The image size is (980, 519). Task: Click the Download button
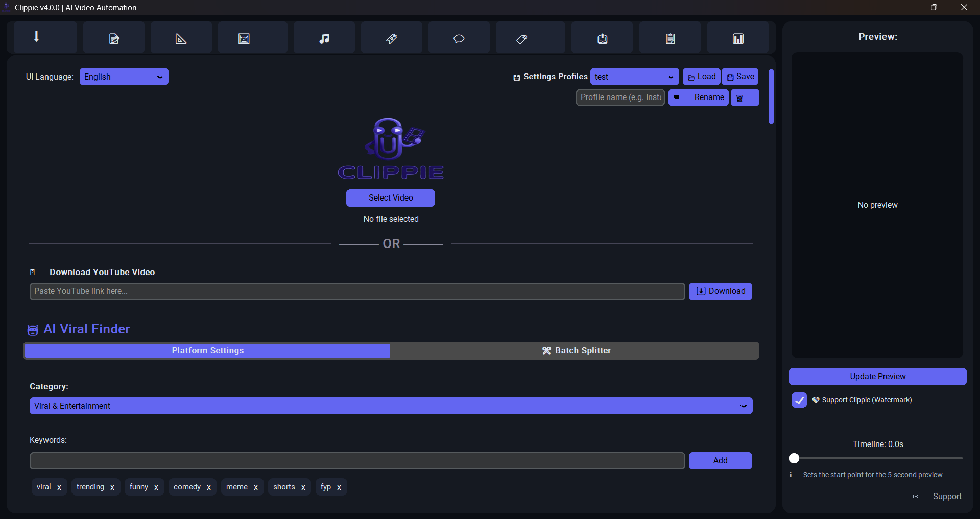pyautogui.click(x=720, y=291)
